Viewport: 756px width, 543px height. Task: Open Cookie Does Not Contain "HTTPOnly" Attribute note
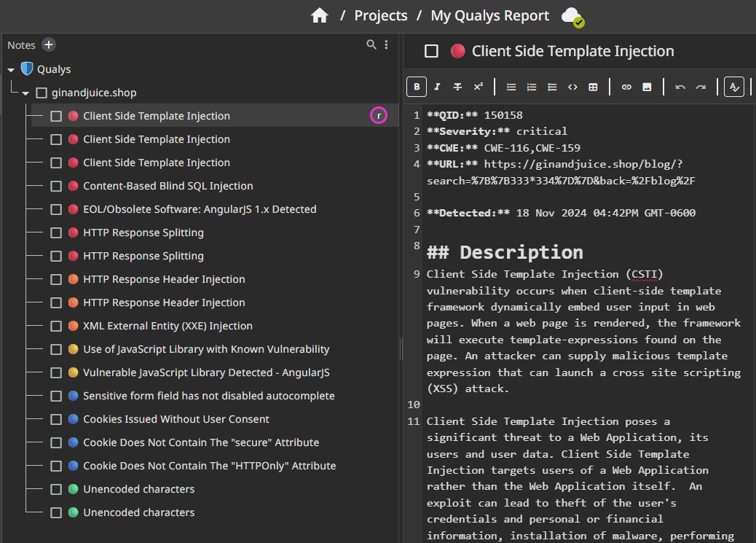(x=209, y=466)
